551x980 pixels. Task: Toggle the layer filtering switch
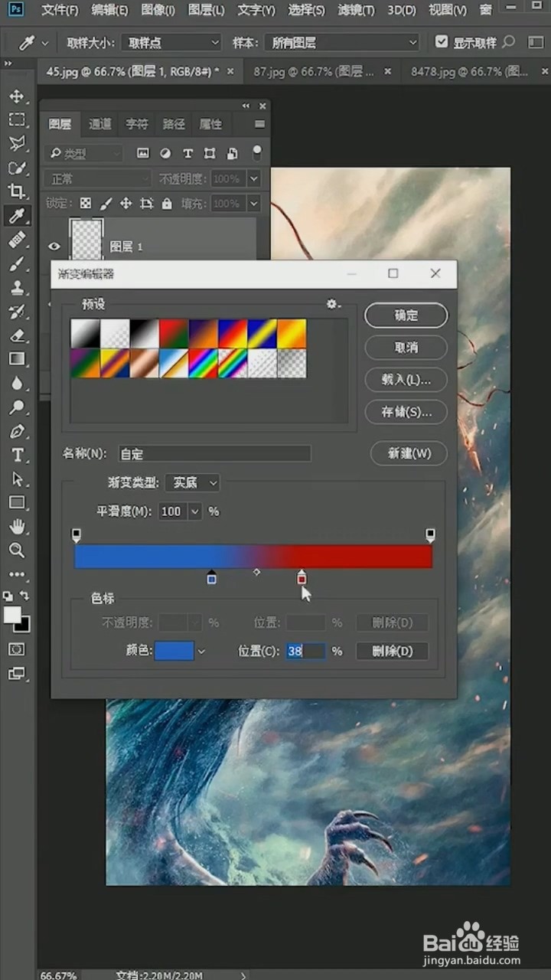pyautogui.click(x=257, y=152)
